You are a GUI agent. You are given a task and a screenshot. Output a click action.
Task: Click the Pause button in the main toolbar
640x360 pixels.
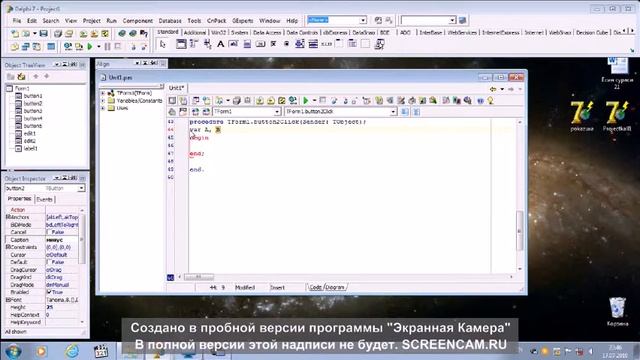(107, 47)
